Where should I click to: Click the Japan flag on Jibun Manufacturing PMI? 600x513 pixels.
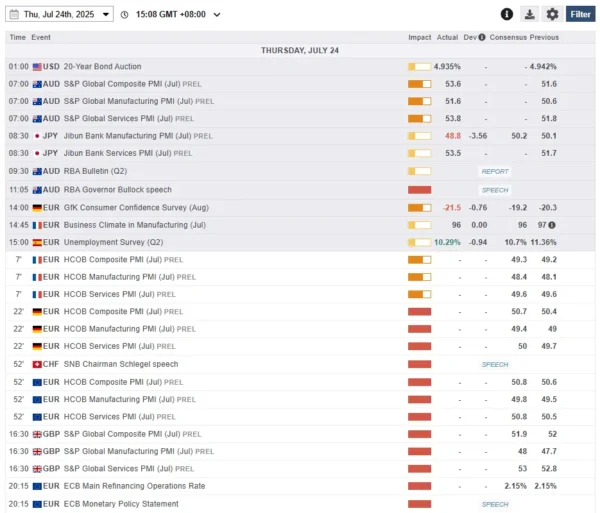tap(37, 136)
